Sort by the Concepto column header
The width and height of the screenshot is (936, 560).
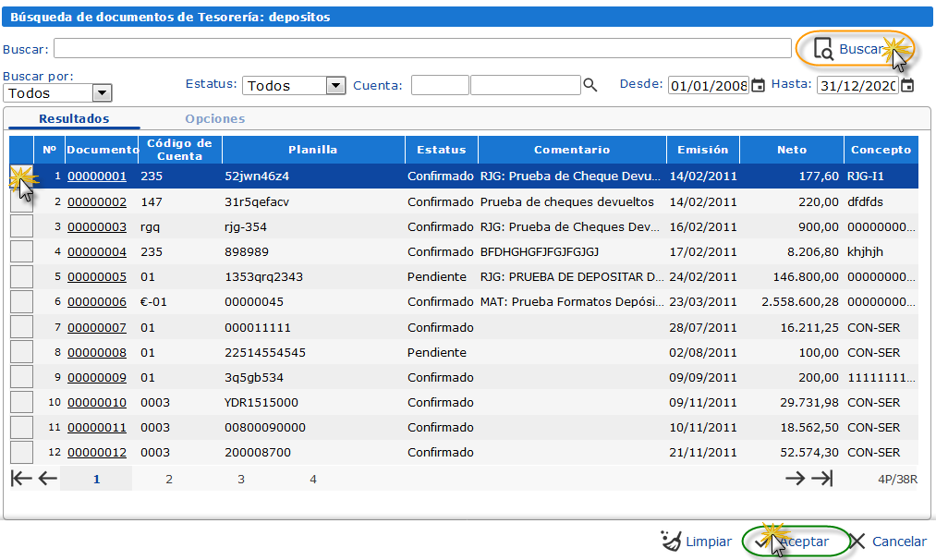(881, 150)
